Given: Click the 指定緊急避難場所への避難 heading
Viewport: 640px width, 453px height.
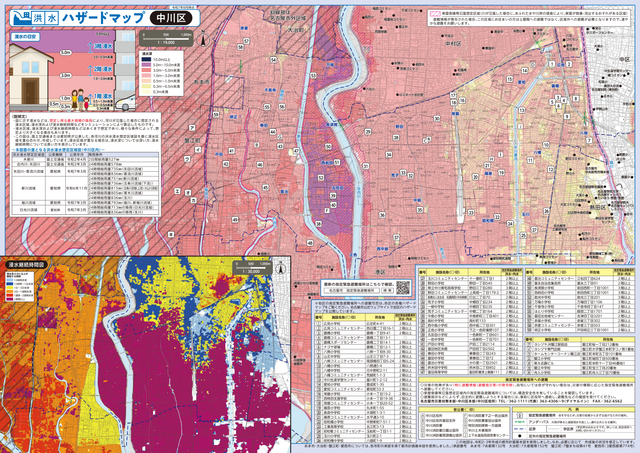Looking at the screenshot, I should (x=527, y=380).
